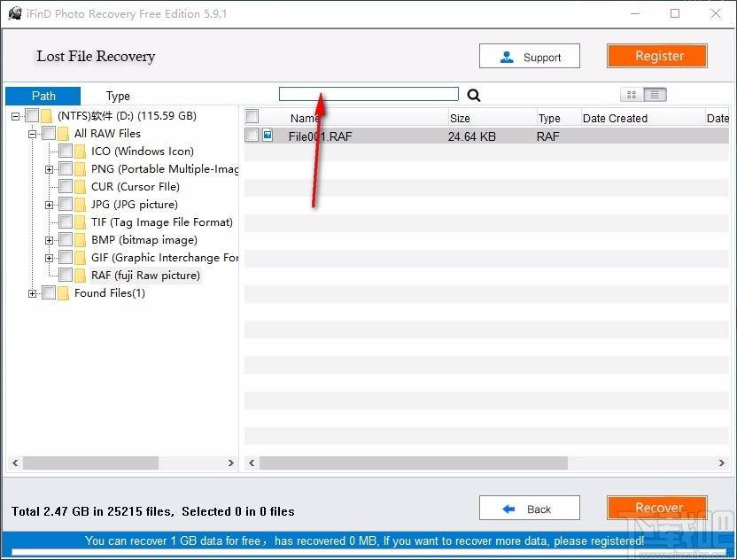Screen dimensions: 737x560
Task: Select the JPG picture checkbox
Action: [66, 204]
